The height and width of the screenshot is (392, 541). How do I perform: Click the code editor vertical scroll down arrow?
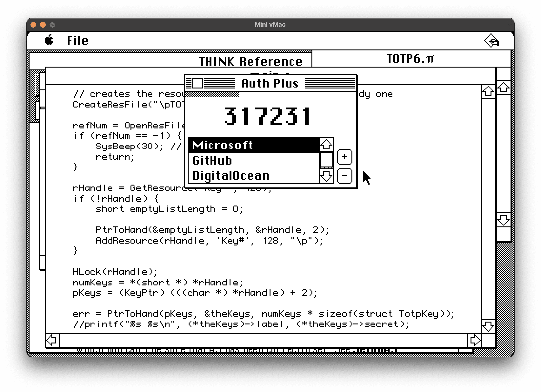(x=488, y=326)
